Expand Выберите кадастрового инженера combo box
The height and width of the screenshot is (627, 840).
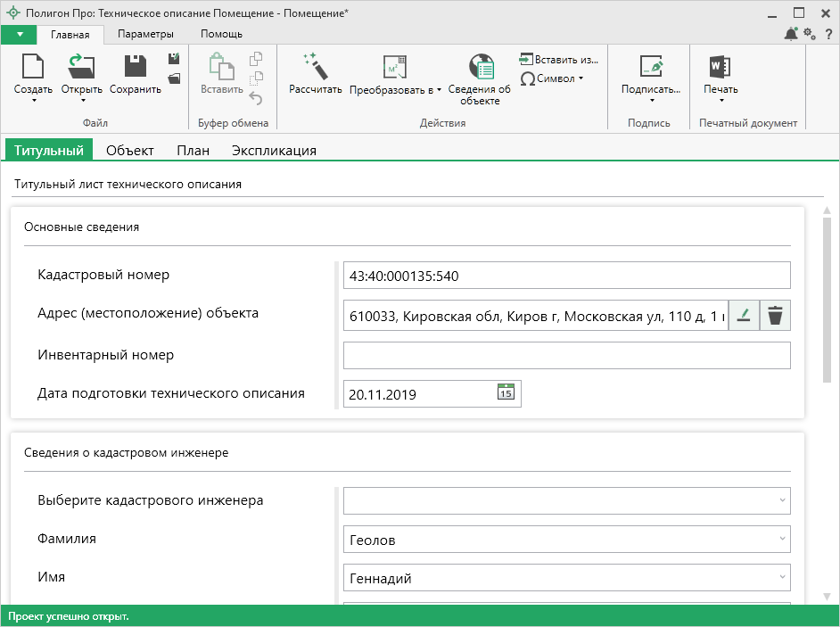pos(781,500)
